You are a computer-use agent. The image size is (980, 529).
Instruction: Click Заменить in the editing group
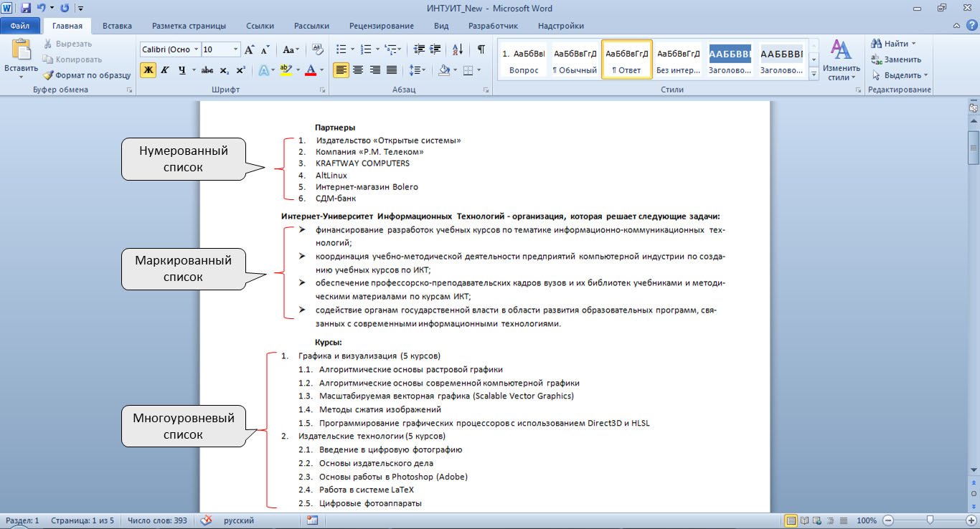tap(902, 59)
